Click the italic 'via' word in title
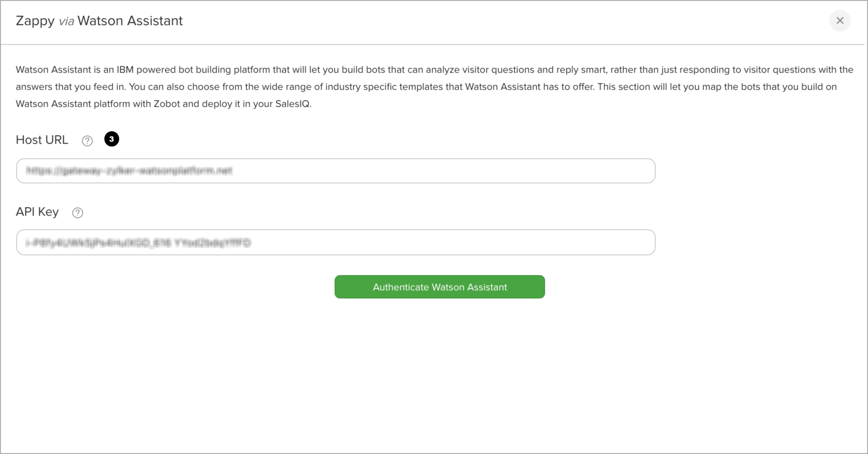This screenshot has height=454, width=868. pyautogui.click(x=66, y=21)
